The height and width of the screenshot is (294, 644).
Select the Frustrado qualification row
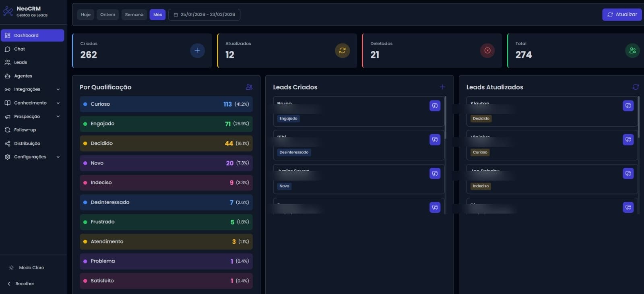[x=166, y=222]
